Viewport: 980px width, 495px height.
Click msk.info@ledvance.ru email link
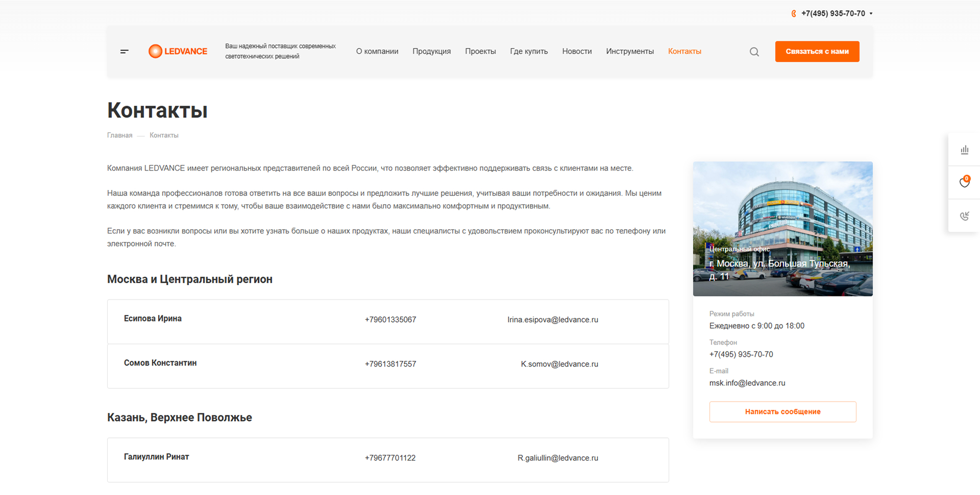click(747, 383)
